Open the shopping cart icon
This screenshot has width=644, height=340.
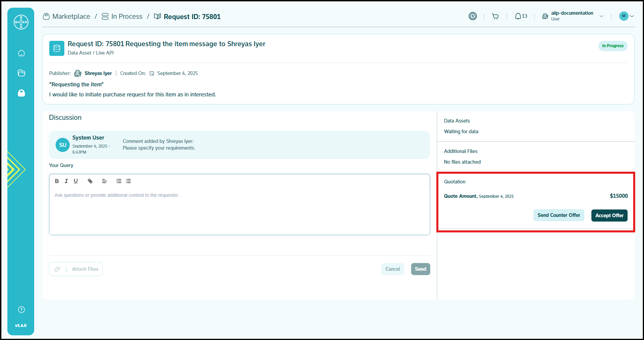[x=495, y=16]
